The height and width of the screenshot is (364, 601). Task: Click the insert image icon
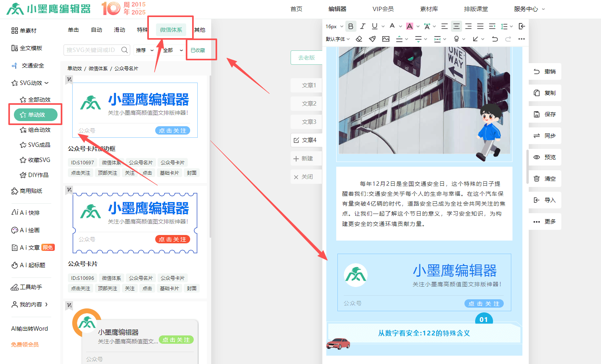pos(386,39)
